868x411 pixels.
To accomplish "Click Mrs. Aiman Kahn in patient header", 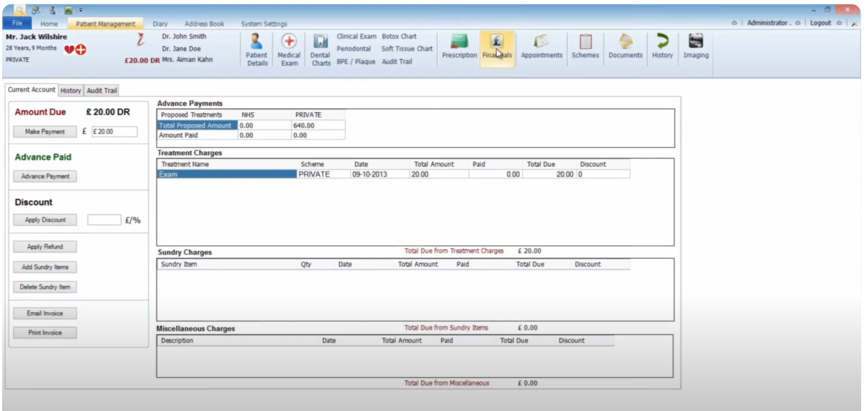I will coord(187,59).
